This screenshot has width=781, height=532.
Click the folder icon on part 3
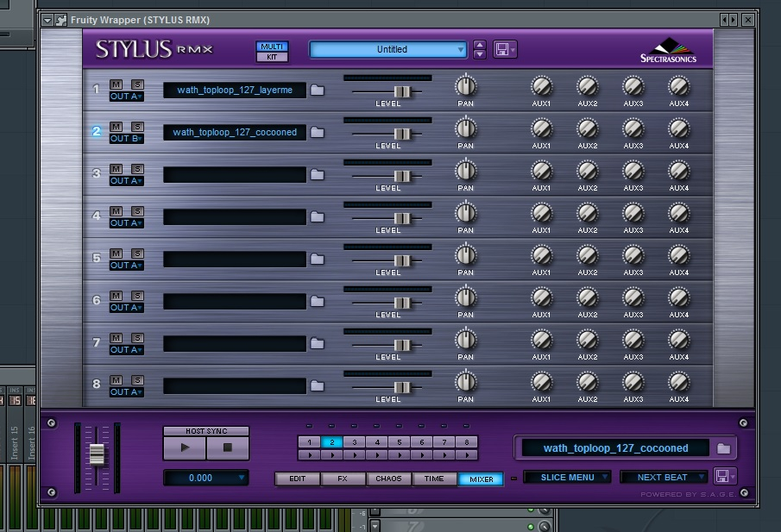[x=318, y=174]
